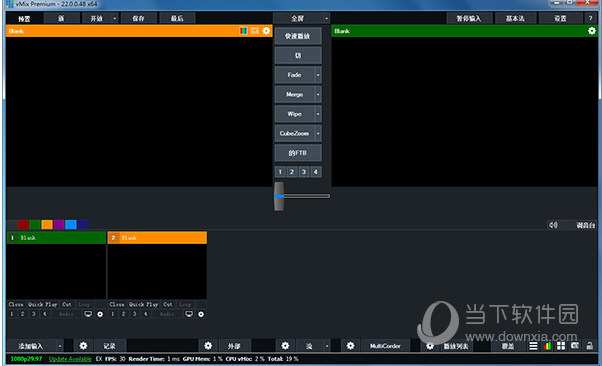Click the 暂停输入 button
The width and height of the screenshot is (602, 366).
click(469, 18)
